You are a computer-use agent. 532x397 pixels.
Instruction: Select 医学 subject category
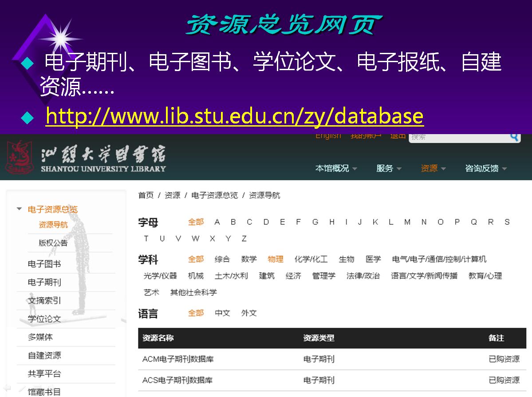point(373,259)
